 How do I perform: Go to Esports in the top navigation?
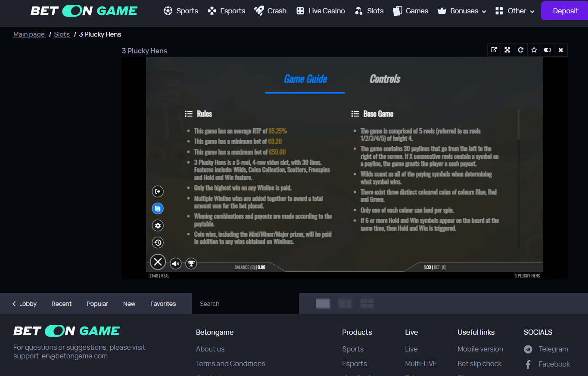coord(226,11)
